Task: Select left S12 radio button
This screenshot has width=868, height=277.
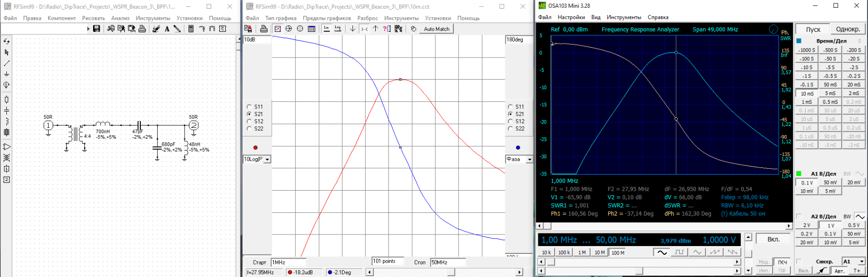Action: coord(249,121)
